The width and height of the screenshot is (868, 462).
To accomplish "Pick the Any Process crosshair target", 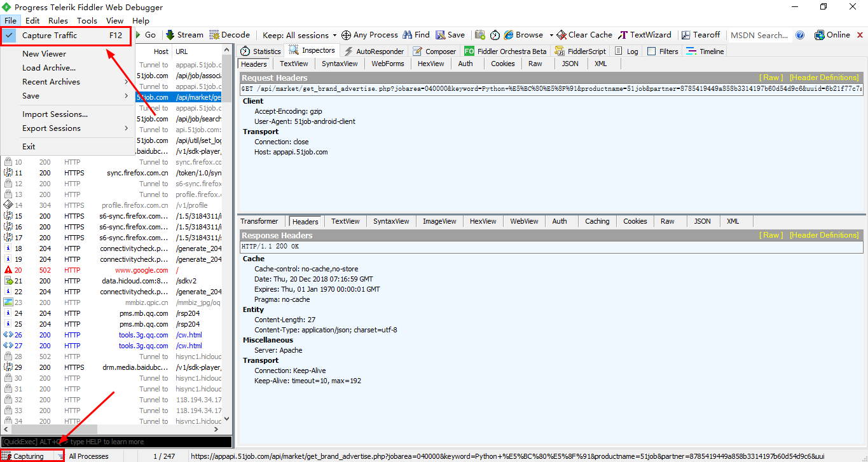I will coord(369,35).
